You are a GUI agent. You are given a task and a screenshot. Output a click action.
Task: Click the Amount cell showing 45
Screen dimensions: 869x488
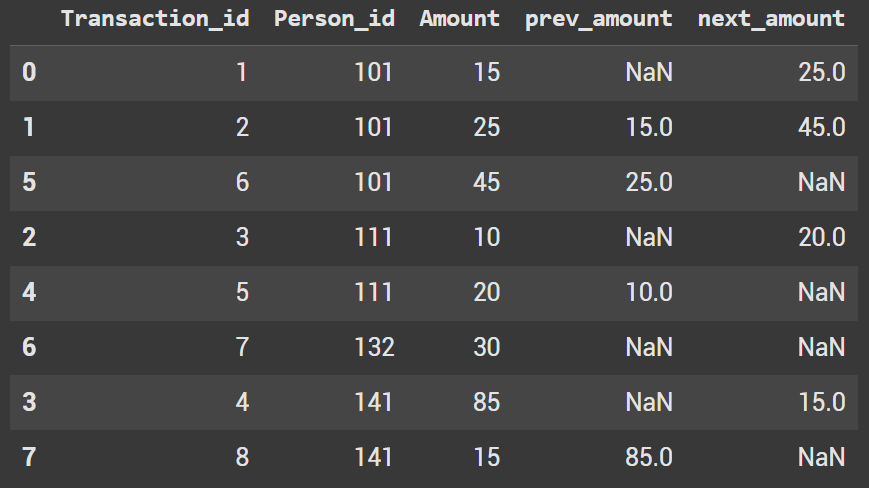(485, 182)
